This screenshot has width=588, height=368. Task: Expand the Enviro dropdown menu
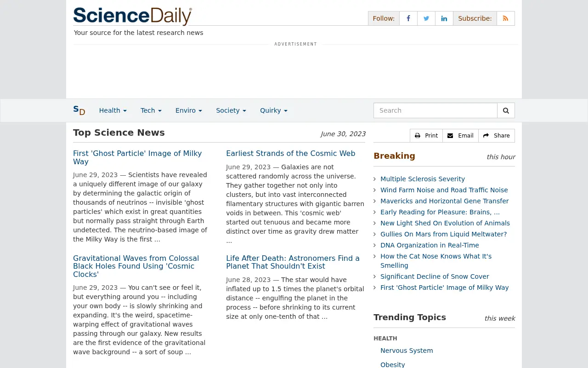coord(189,110)
